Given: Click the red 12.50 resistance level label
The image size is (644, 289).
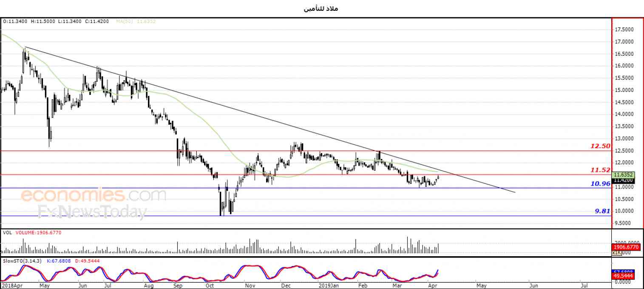Looking at the screenshot, I should pos(600,146).
